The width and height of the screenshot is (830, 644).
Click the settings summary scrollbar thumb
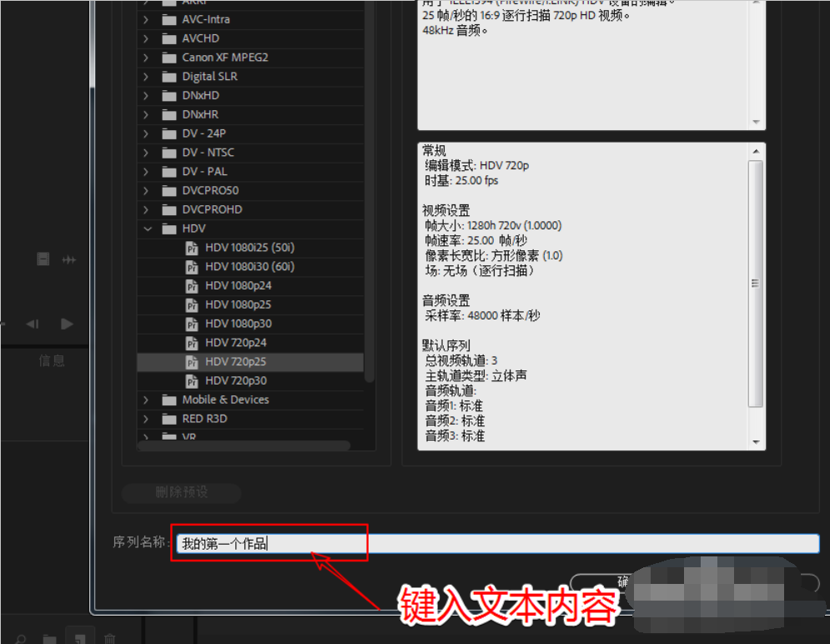click(x=756, y=284)
